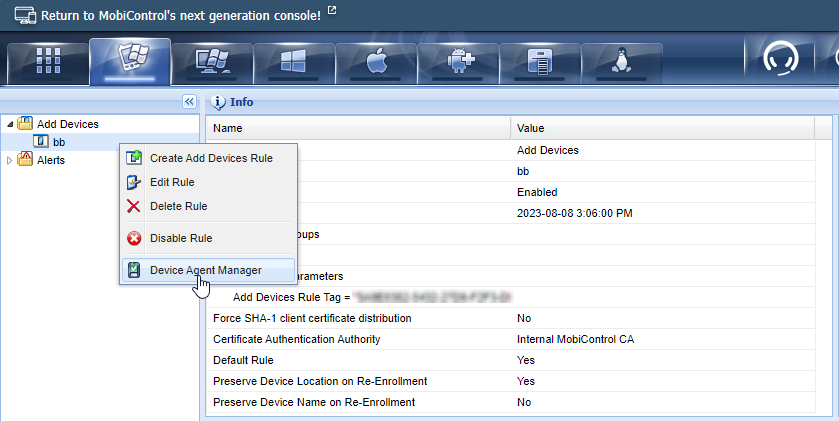Expand the Alerts tree node

pyautogui.click(x=10, y=160)
